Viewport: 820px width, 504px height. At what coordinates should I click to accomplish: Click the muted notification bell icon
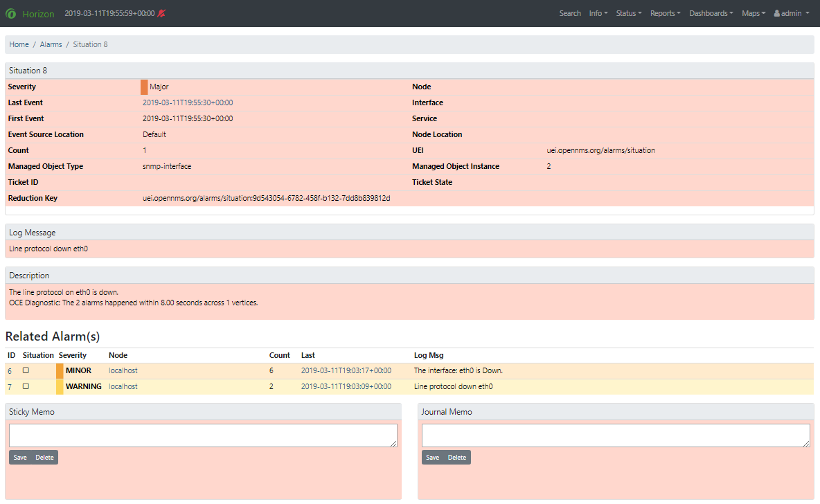click(162, 13)
